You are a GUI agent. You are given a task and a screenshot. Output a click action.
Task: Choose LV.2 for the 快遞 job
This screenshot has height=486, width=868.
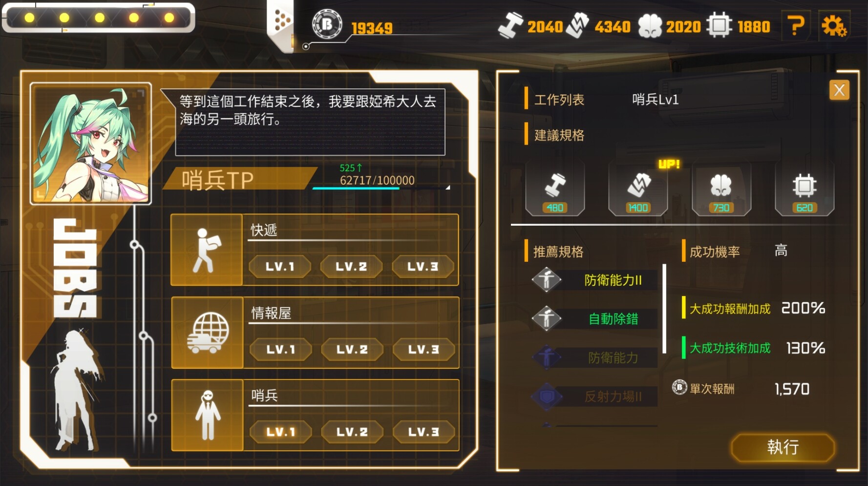coord(351,267)
